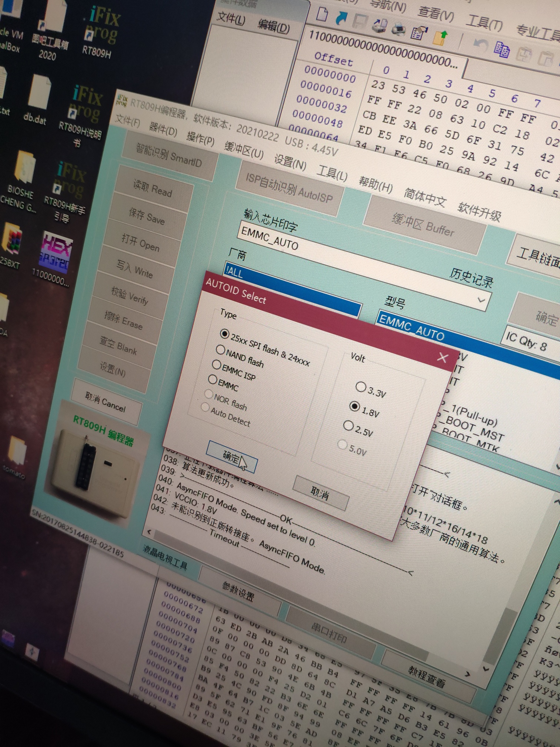560x747 pixels.
Task: Open 文件(F) menu in RT809H window
Action: click(128, 120)
